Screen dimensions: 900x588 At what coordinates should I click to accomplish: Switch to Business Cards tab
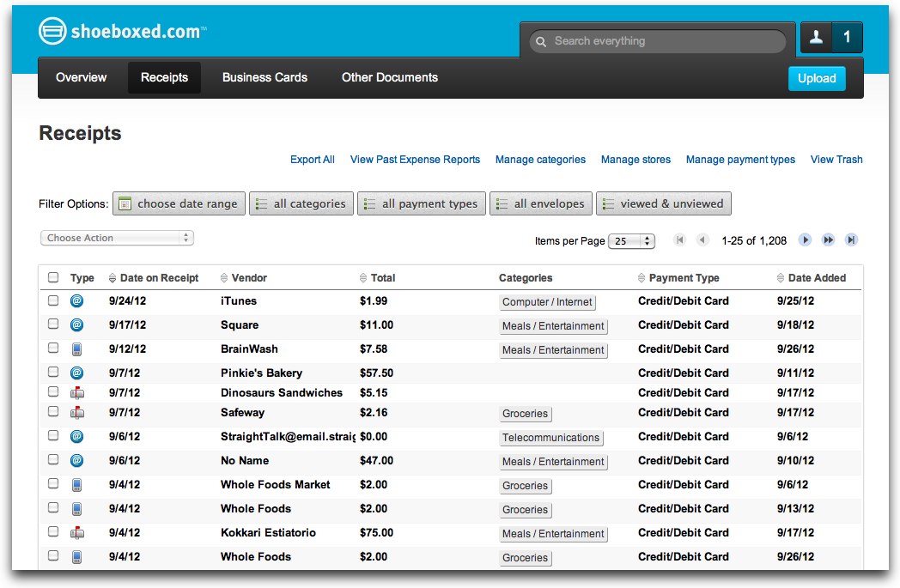[265, 77]
